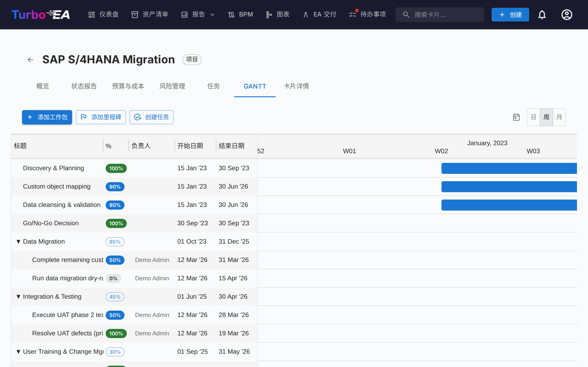Image resolution: width=588 pixels, height=367 pixels.
Task: Click the notification bell icon
Action: [542, 15]
